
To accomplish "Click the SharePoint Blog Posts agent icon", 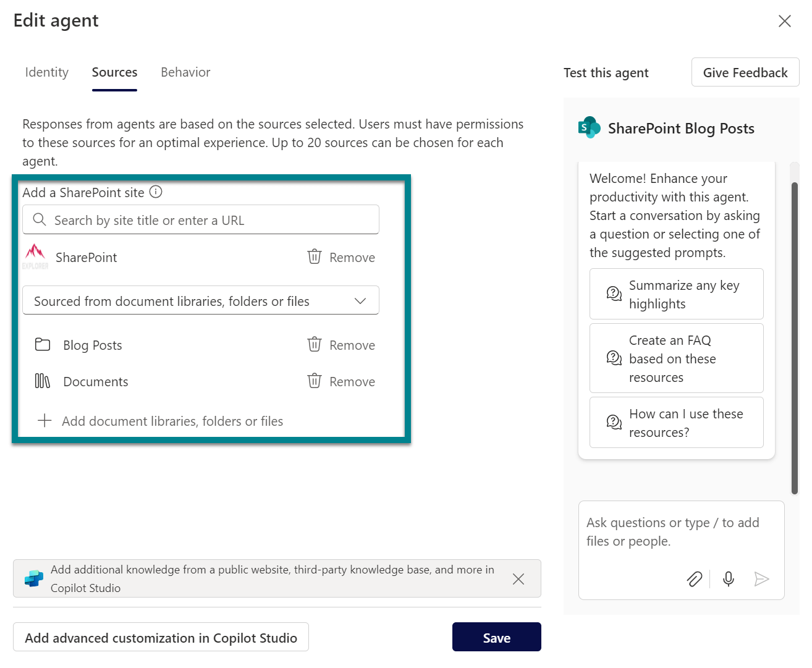I will point(588,127).
